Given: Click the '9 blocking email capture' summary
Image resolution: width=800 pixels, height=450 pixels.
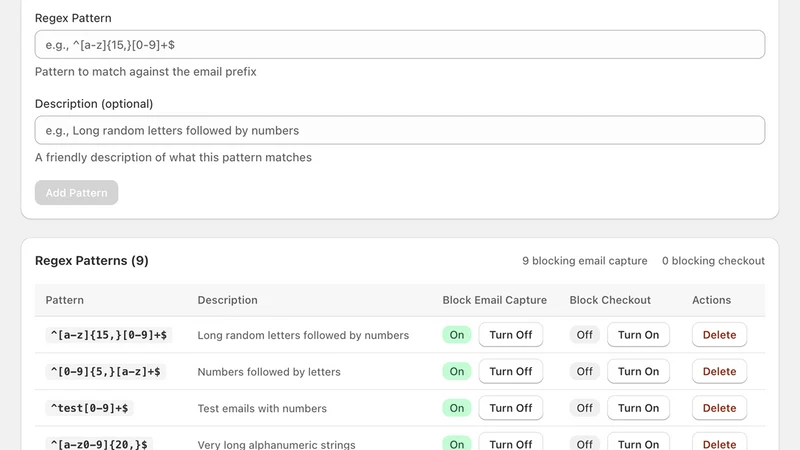Looking at the screenshot, I should tap(585, 261).
